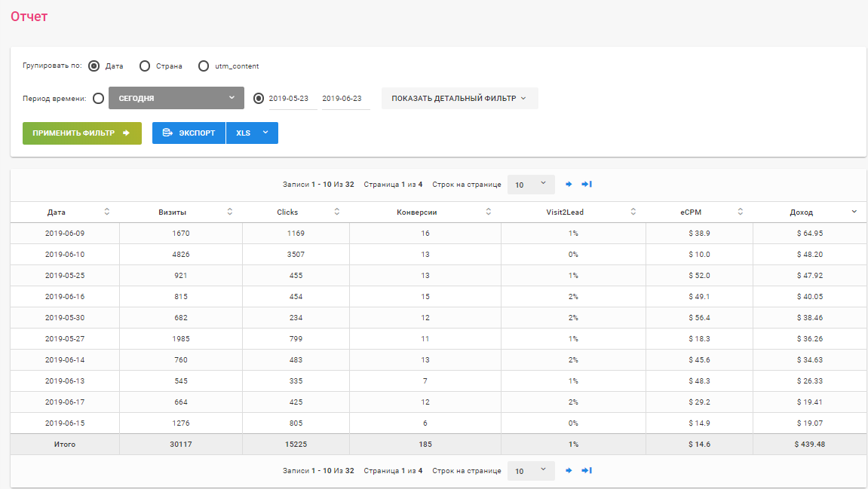Open XLS export format dropdown

253,133
